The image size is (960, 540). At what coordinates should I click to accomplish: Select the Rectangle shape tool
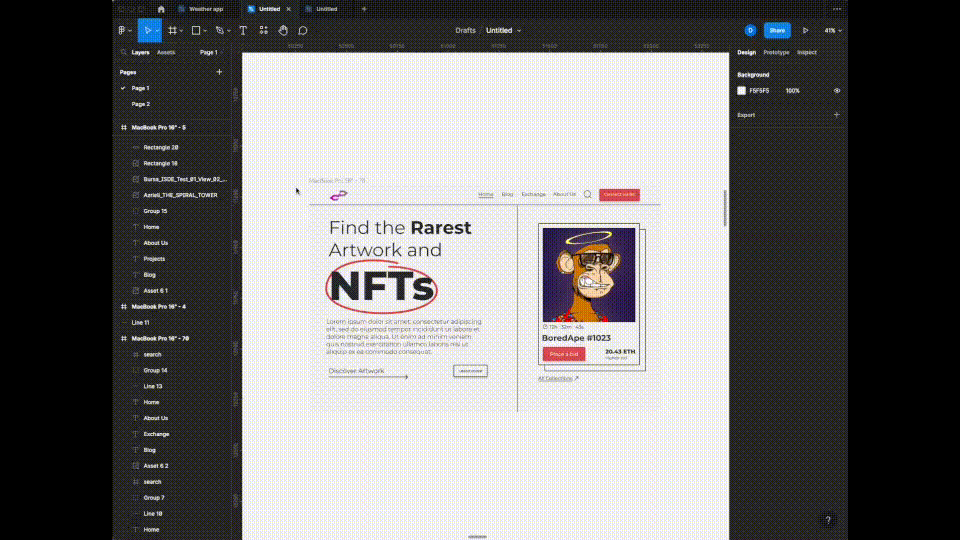coord(196,30)
